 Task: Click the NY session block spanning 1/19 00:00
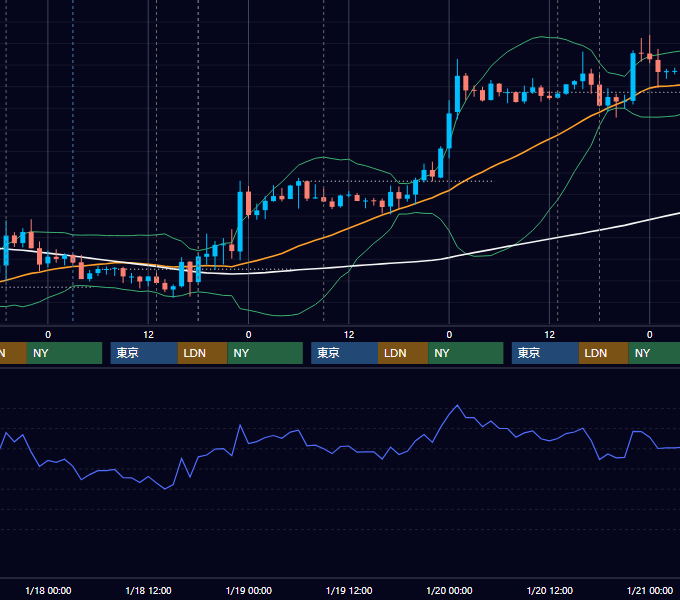click(x=265, y=353)
